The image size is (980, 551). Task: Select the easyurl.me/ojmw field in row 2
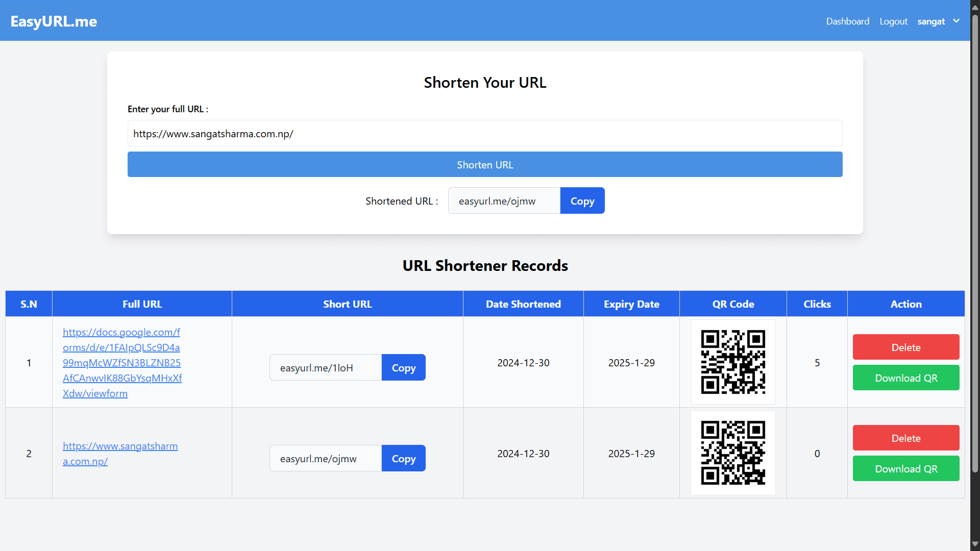click(326, 458)
